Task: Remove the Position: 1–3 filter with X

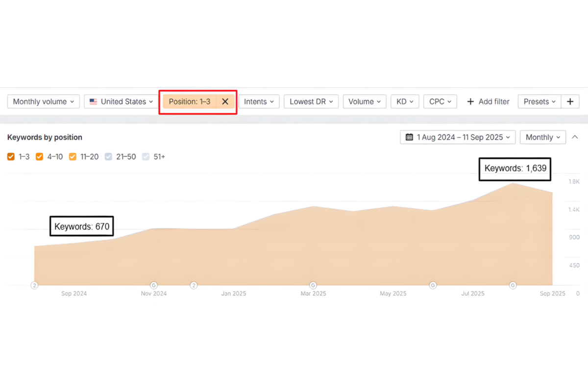Action: 225,101
